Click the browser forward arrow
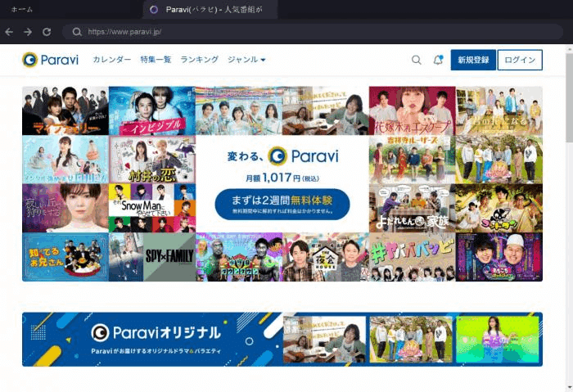Viewport: 573px width, 392px height. point(28,32)
